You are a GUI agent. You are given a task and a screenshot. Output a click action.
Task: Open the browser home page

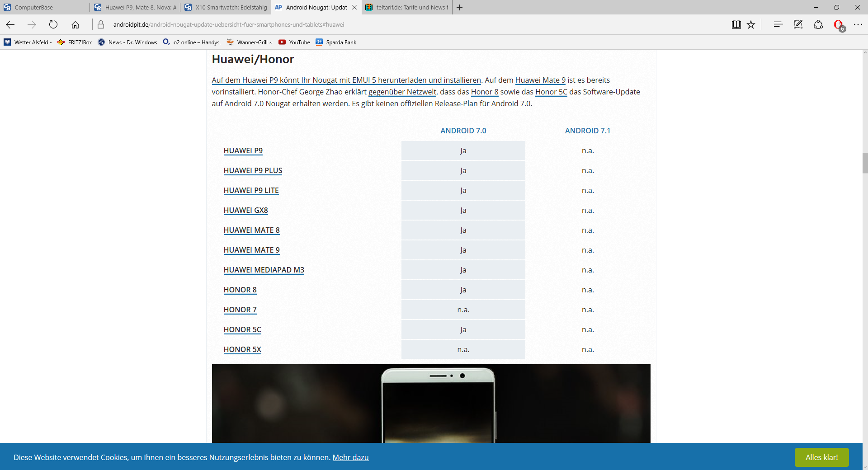[x=75, y=25]
